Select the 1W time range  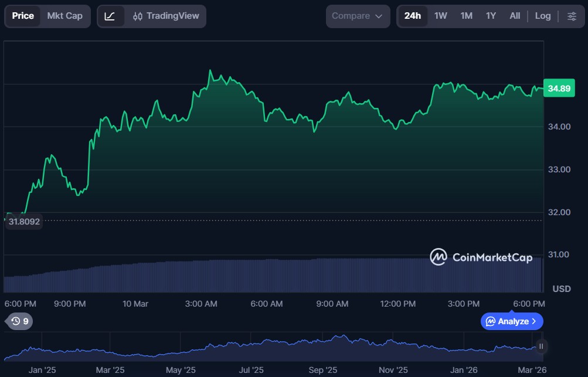(x=441, y=16)
